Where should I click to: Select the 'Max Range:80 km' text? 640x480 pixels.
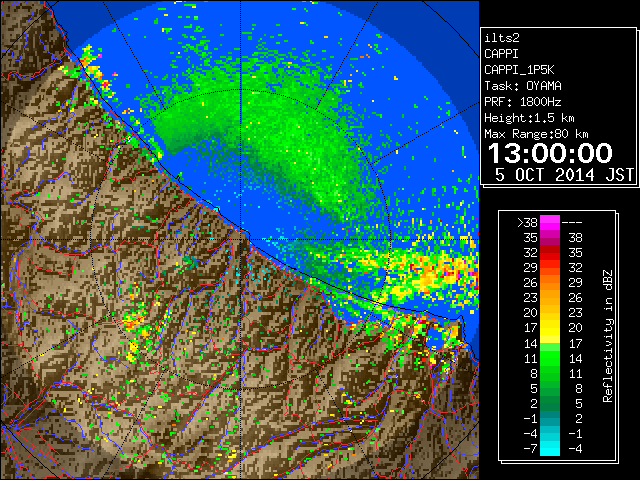coord(536,134)
